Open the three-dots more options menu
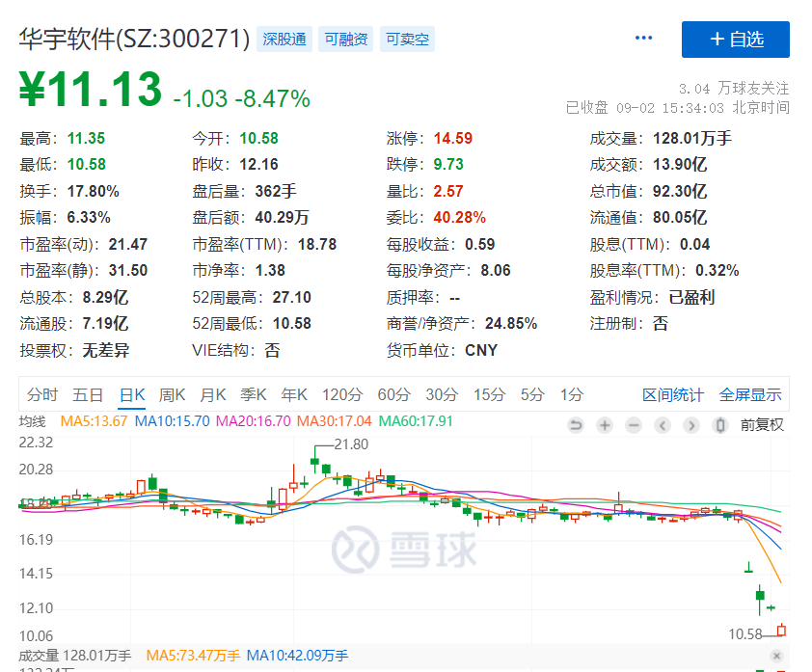Screen dimensions: 812x672 point(644,39)
